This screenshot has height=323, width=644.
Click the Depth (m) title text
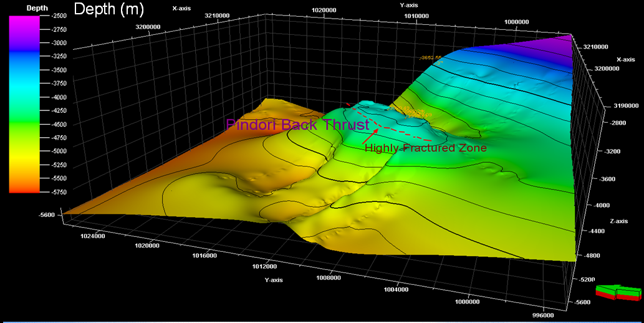coord(108,9)
